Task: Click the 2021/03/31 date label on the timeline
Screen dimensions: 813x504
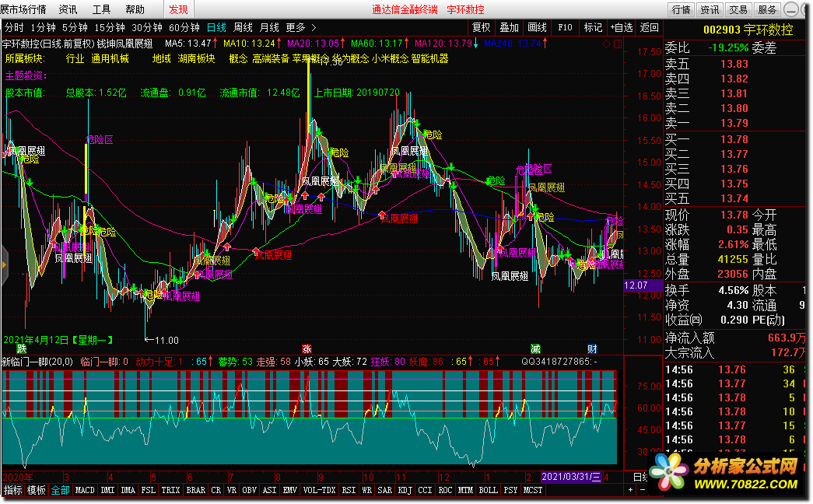Action: 571,477
